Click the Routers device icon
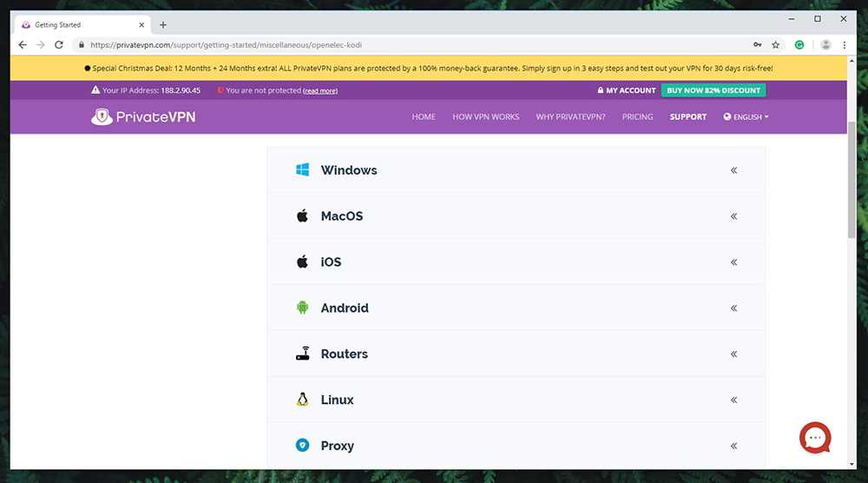This screenshot has width=868, height=483. point(302,354)
